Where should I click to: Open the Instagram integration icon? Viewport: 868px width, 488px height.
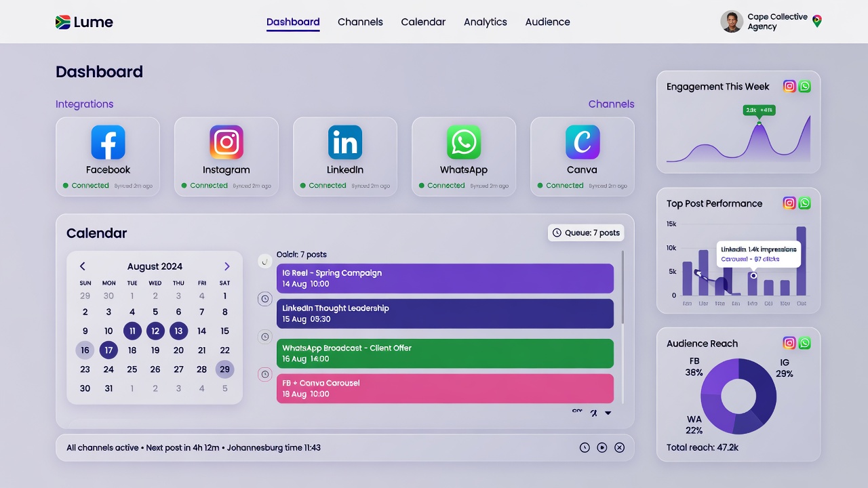click(x=226, y=142)
